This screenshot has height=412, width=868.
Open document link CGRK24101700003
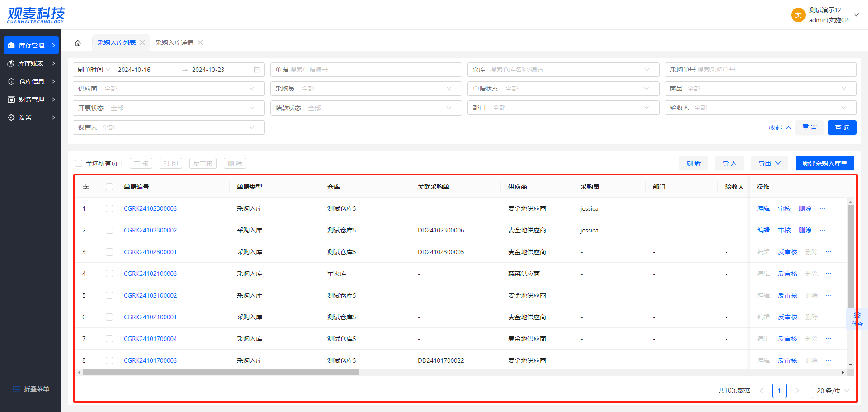[x=150, y=360]
